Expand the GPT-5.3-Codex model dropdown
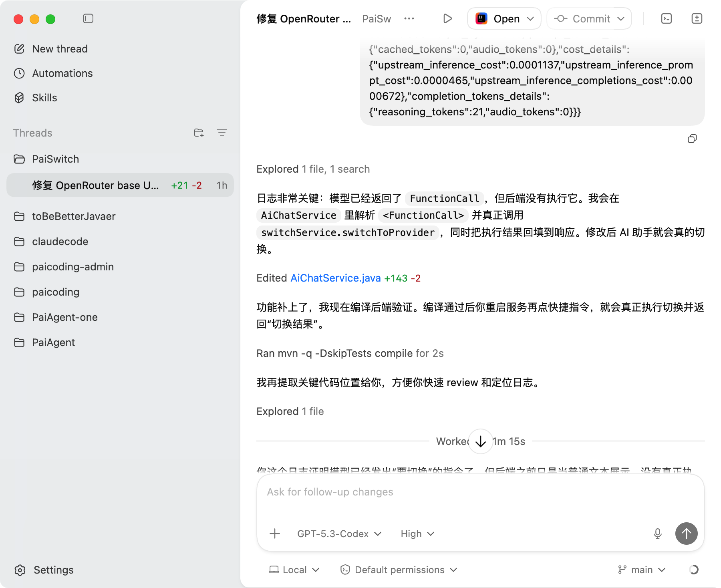 339,534
